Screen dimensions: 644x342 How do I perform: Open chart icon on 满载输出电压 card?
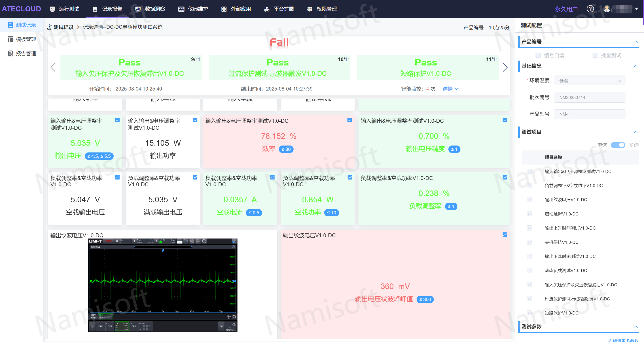[195, 177]
